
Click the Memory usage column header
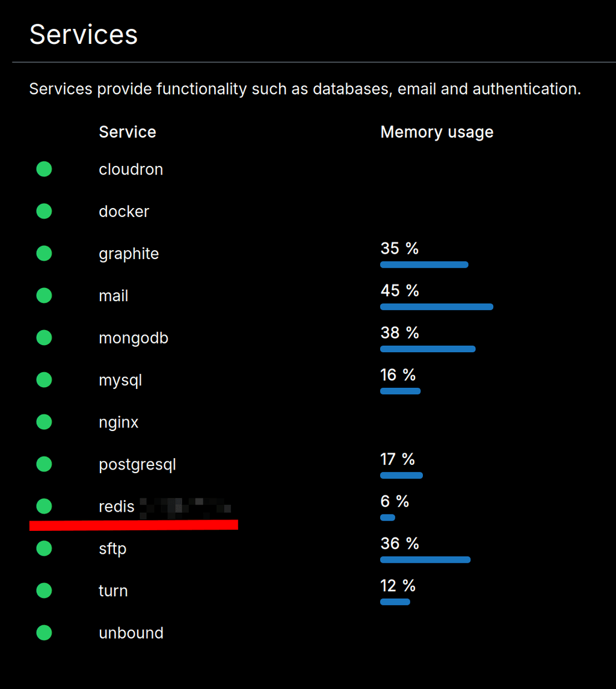(437, 132)
